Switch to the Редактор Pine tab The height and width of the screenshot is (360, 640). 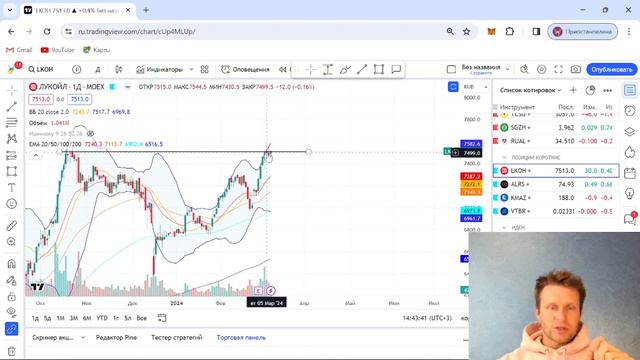pos(116,338)
